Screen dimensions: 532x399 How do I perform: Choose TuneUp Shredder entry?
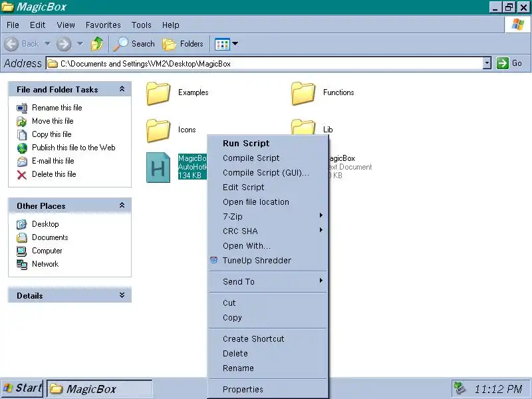(x=268, y=260)
